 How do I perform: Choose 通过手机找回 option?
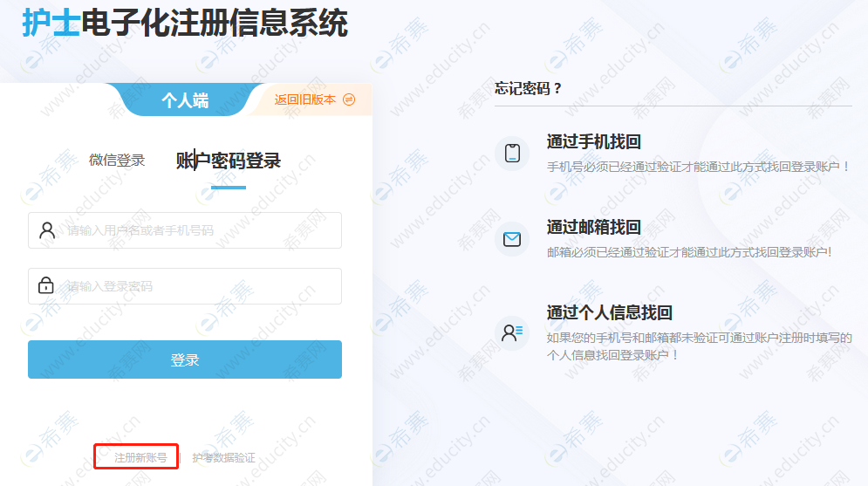pyautogui.click(x=593, y=141)
